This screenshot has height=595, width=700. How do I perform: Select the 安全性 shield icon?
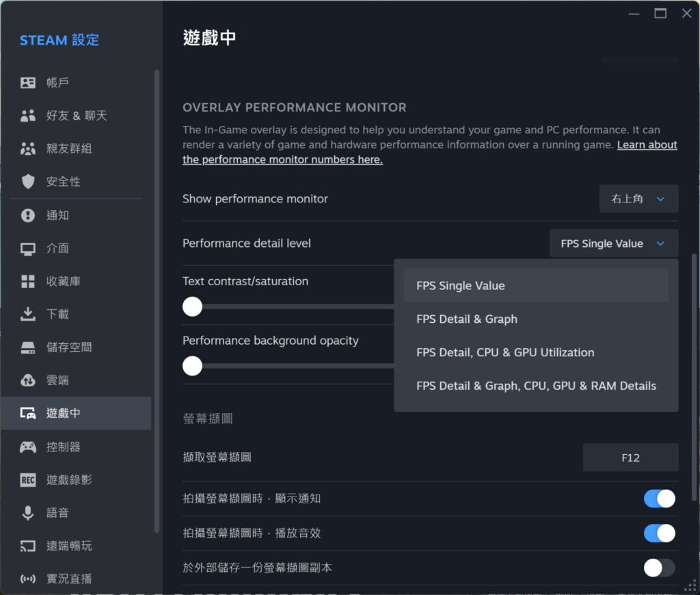click(28, 181)
